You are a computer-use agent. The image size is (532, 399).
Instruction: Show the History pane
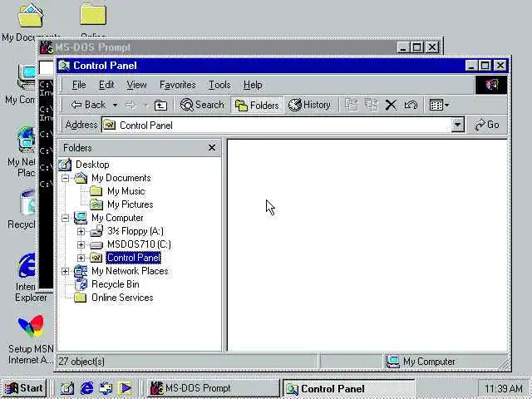pyautogui.click(x=309, y=105)
